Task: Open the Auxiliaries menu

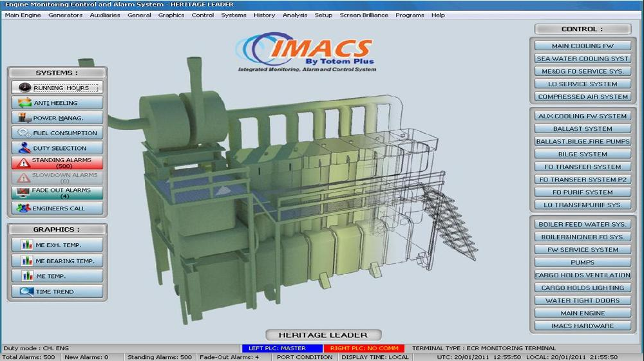Action: [105, 15]
